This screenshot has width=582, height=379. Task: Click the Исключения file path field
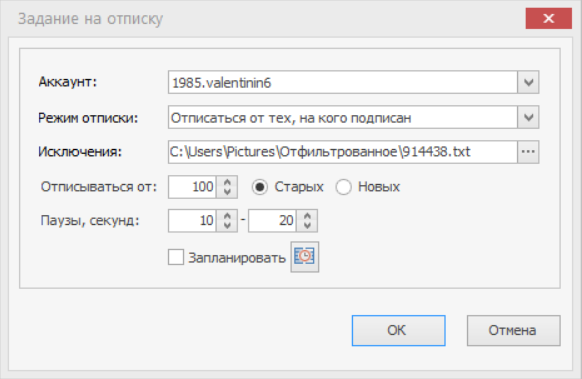(x=343, y=152)
